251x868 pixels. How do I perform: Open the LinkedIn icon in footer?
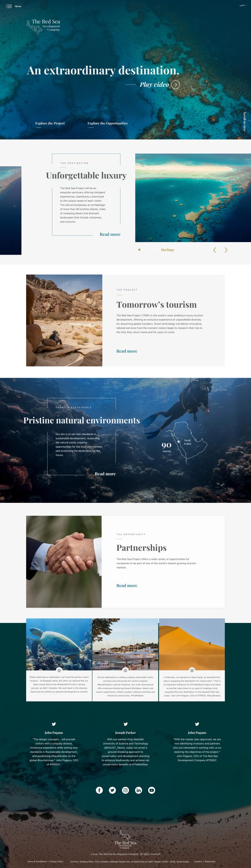(138, 790)
